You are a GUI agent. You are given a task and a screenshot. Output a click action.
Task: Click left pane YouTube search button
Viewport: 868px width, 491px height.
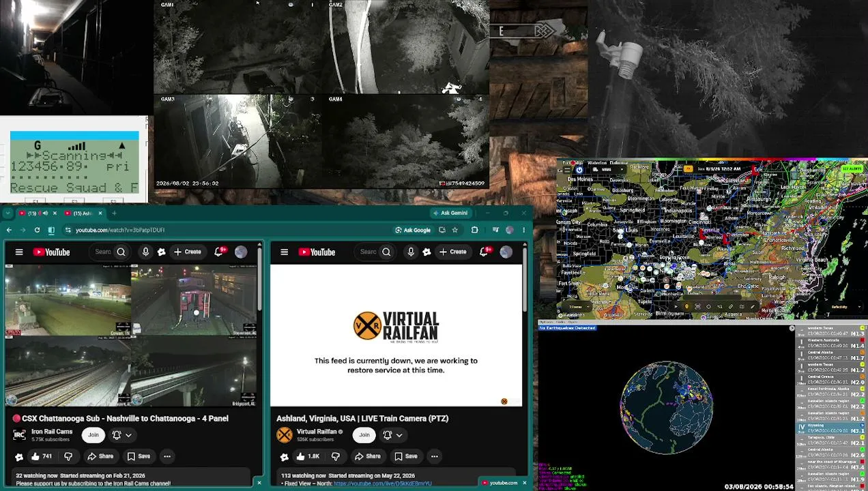121,252
